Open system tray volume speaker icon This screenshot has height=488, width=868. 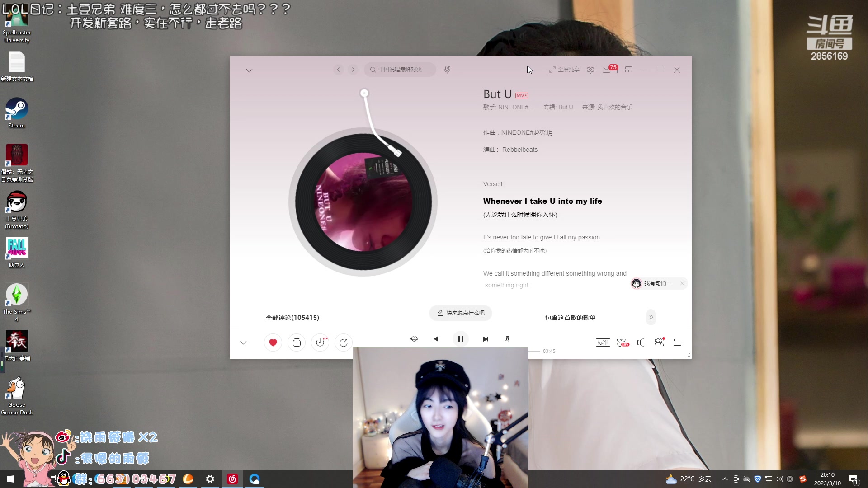point(779,479)
